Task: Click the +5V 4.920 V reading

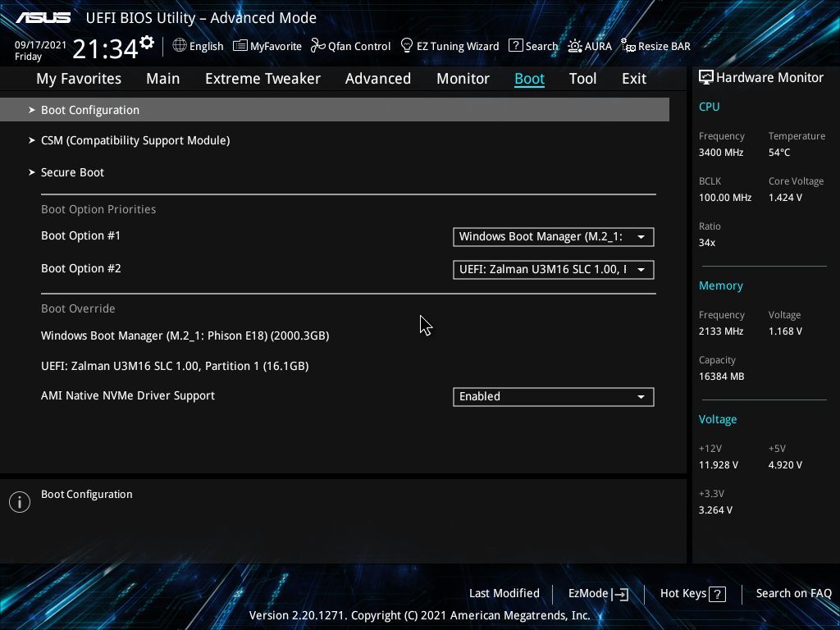Action: (x=785, y=465)
